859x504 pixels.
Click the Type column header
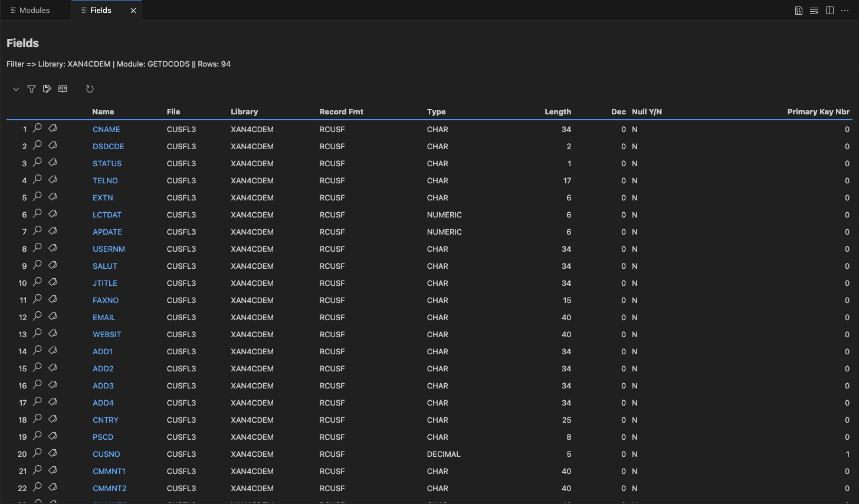coord(436,111)
